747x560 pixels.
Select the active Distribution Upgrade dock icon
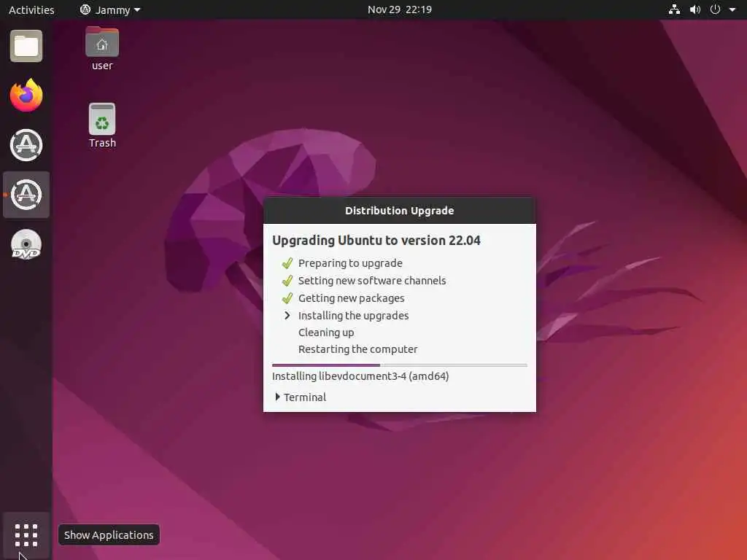(x=26, y=194)
